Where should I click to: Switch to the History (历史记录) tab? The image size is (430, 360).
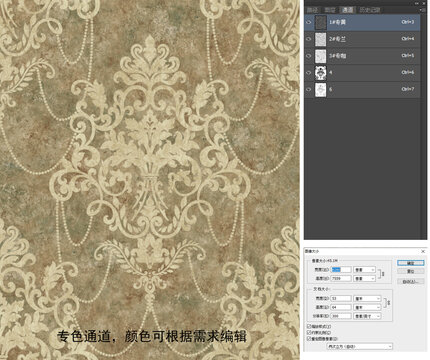click(x=370, y=10)
